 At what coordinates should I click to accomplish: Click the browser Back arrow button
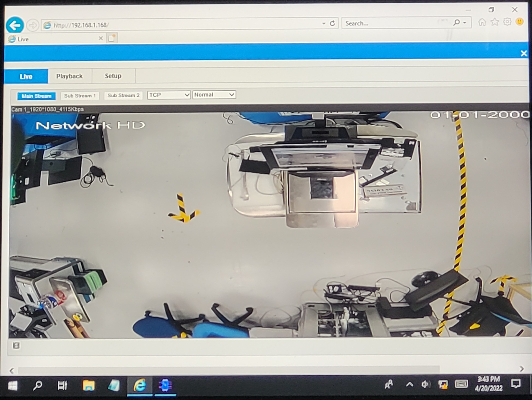tap(15, 25)
